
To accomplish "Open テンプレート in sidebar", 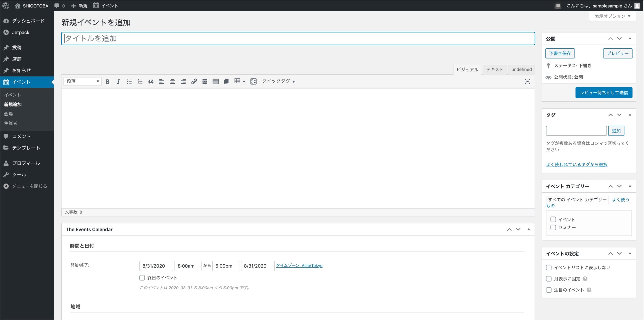I will (x=27, y=148).
